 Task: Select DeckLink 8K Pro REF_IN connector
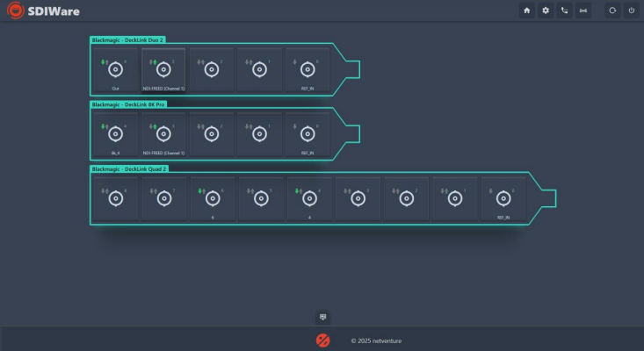308,134
